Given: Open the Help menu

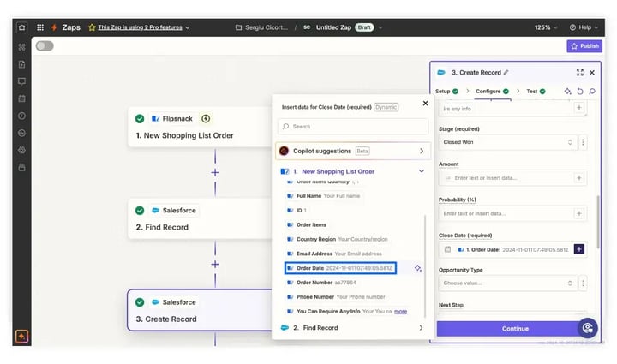Looking at the screenshot, I should click(x=584, y=27).
